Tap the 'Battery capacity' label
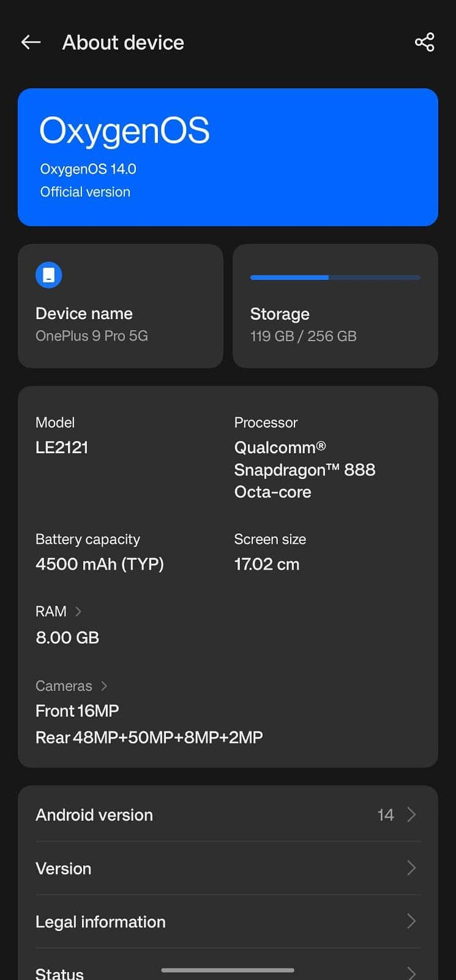Screen dimensions: 456x980 (x=88, y=540)
